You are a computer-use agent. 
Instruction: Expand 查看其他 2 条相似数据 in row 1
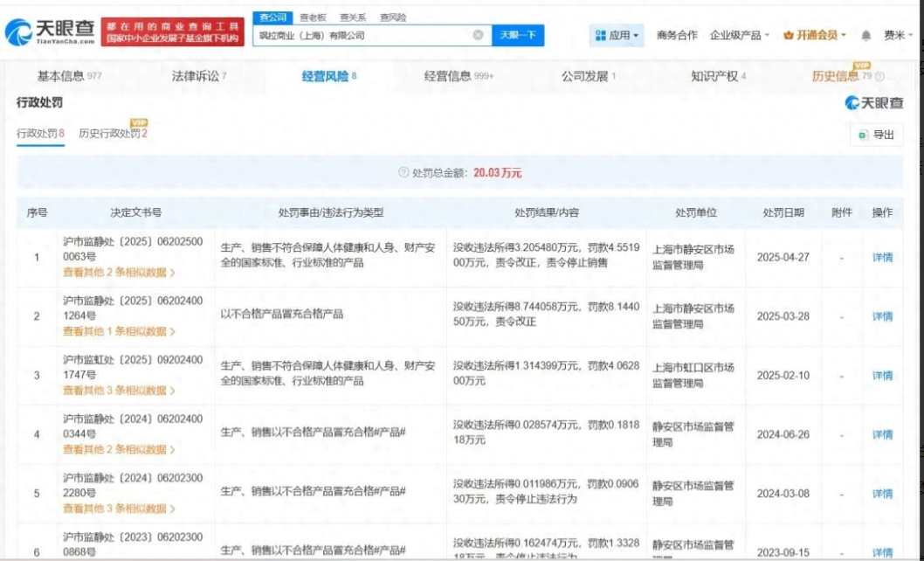click(119, 273)
